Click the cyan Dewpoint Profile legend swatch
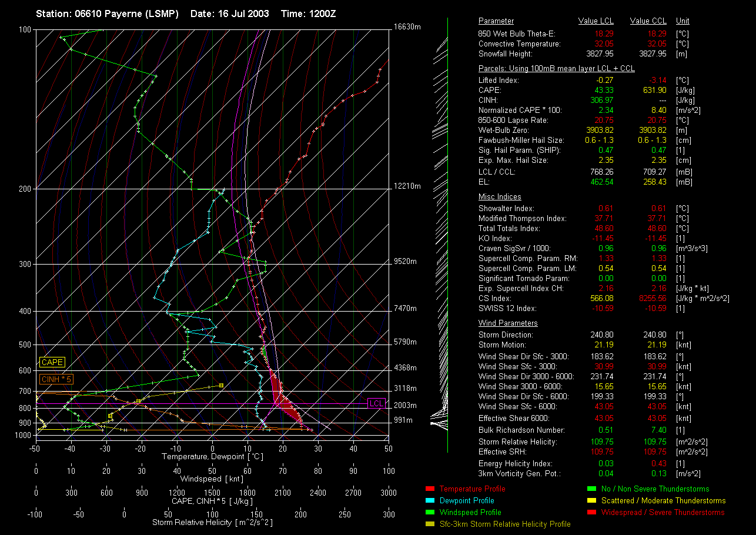The image size is (756, 535). click(429, 500)
